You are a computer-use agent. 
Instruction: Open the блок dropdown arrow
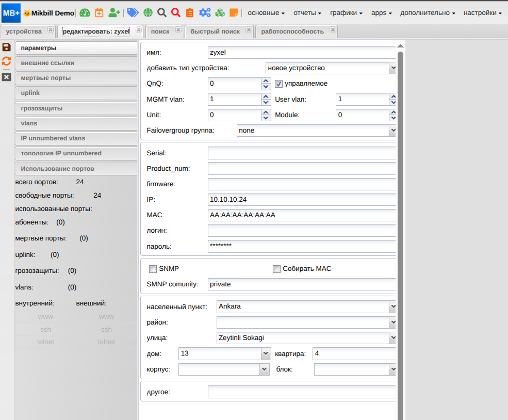click(x=392, y=369)
